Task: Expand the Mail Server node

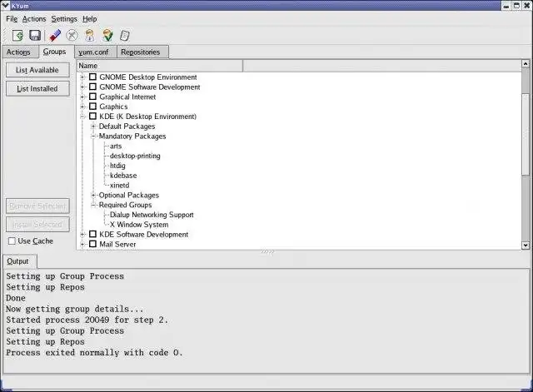Action: [x=82, y=244]
